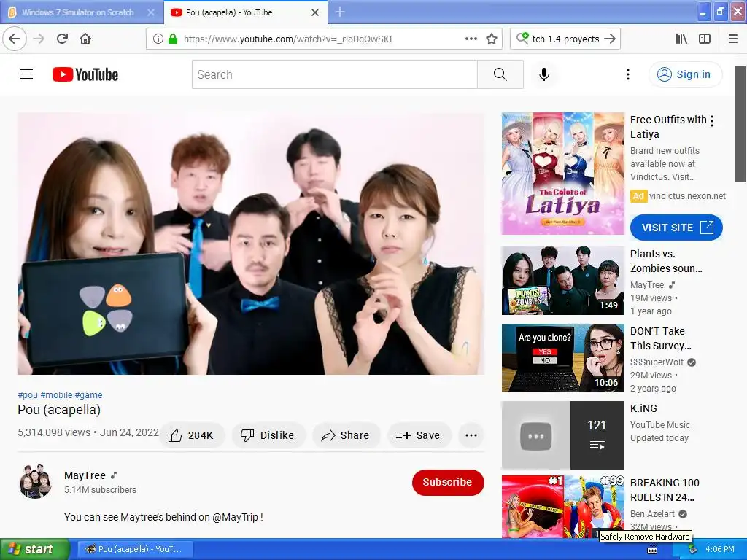Viewport: 747px width, 560px height.
Task: Open SSSniperWolf channel name
Action: [657, 362]
